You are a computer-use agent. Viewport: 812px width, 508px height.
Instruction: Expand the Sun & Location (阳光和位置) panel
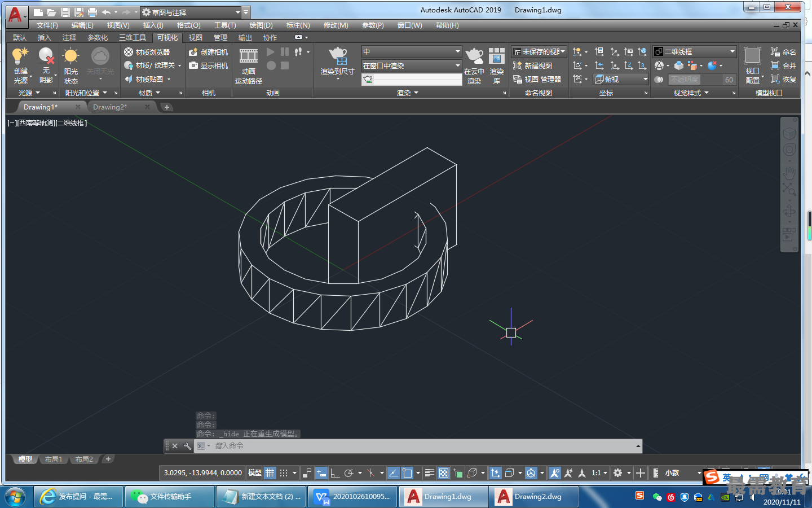point(86,93)
